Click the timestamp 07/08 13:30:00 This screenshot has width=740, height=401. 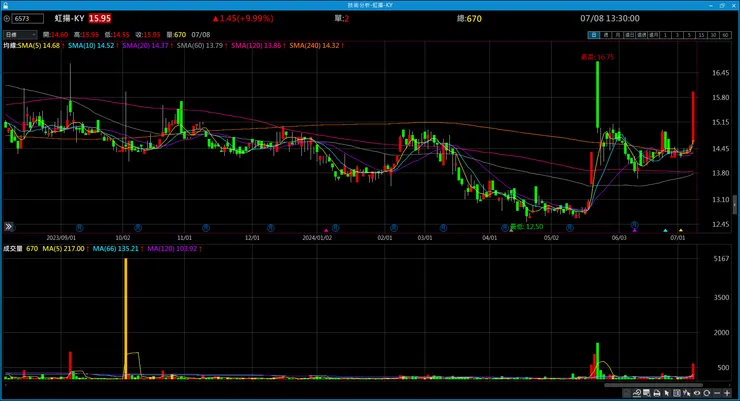(x=610, y=18)
